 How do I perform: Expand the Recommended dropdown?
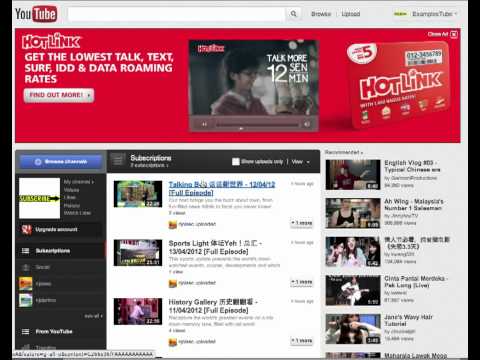(x=344, y=152)
